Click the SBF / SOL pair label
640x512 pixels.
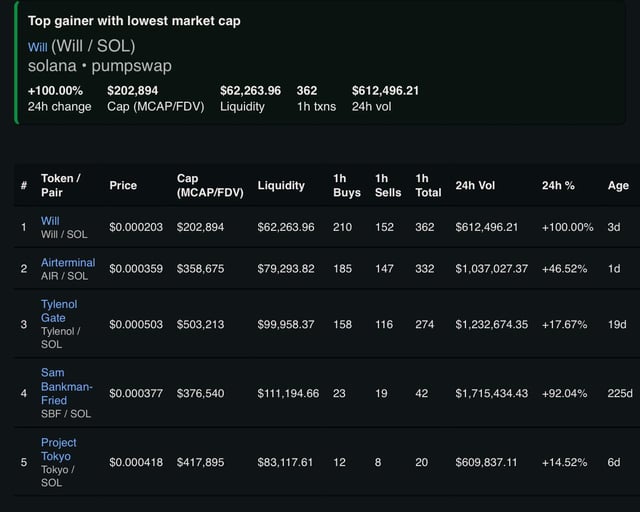(66, 413)
